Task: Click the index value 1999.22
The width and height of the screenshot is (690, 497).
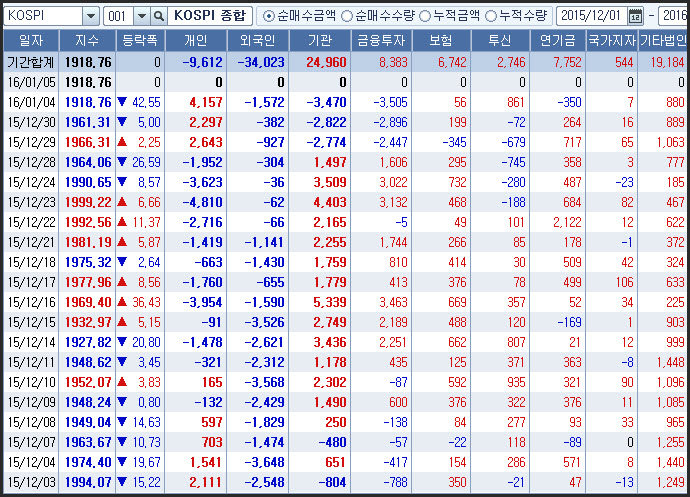Action: pos(88,202)
